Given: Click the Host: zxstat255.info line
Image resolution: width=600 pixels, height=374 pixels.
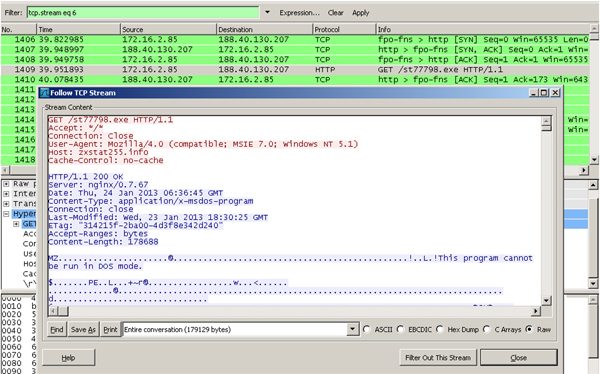Looking at the screenshot, I should (x=98, y=152).
